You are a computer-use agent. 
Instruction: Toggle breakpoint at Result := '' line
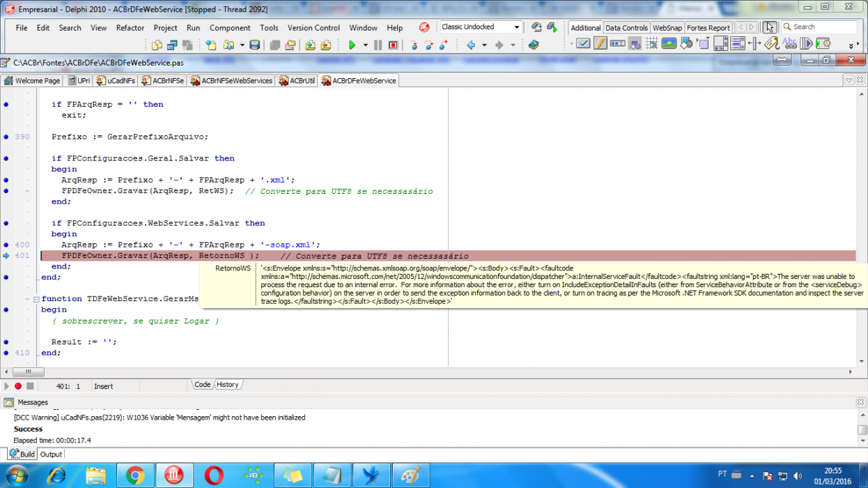pyautogui.click(x=6, y=342)
